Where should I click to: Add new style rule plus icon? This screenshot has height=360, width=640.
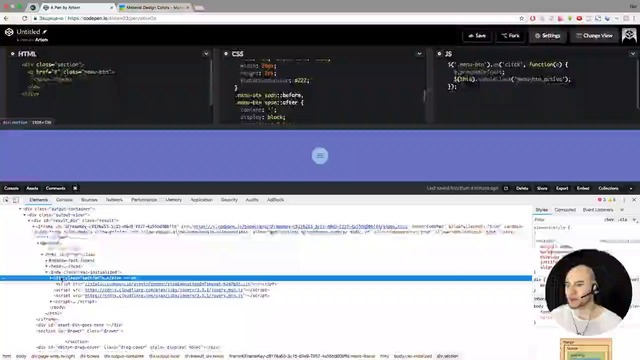[635, 220]
